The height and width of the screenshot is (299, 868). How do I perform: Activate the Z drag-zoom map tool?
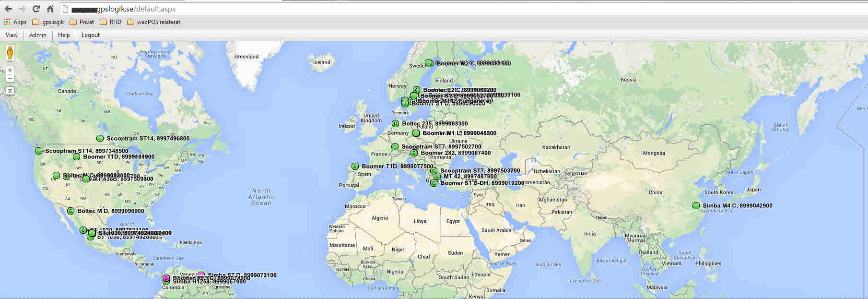tap(10, 90)
